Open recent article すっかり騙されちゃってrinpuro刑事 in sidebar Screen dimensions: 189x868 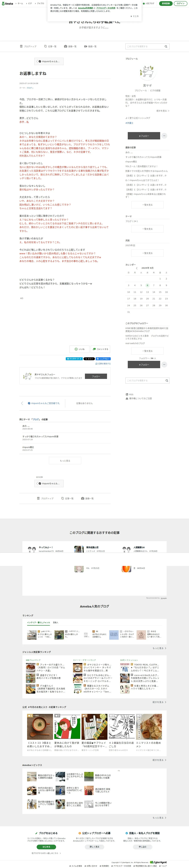[x=143, y=157]
